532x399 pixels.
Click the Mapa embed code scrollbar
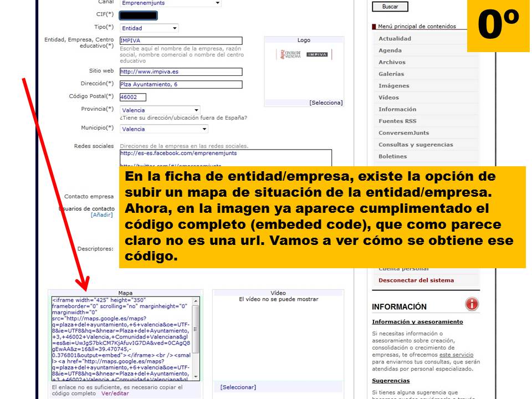pyautogui.click(x=195, y=338)
